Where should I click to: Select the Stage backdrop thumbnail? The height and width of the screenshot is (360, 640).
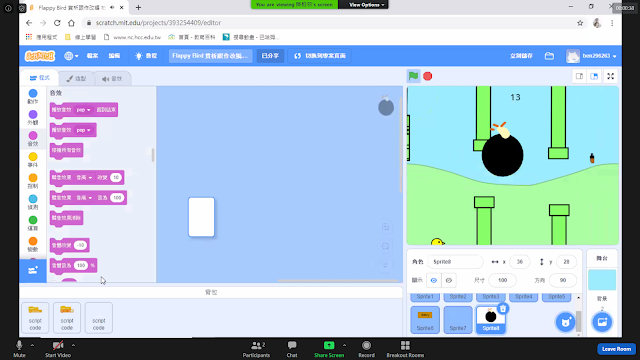(602, 280)
